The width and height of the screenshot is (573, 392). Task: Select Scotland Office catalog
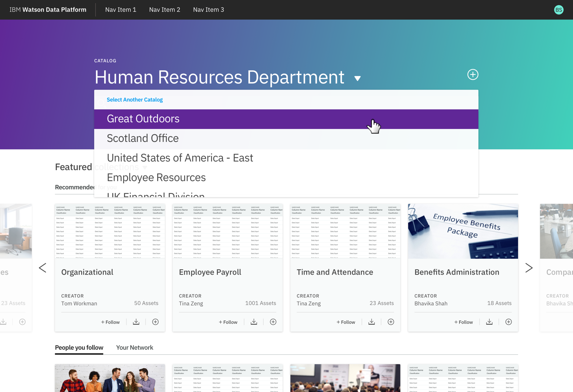[286, 139]
